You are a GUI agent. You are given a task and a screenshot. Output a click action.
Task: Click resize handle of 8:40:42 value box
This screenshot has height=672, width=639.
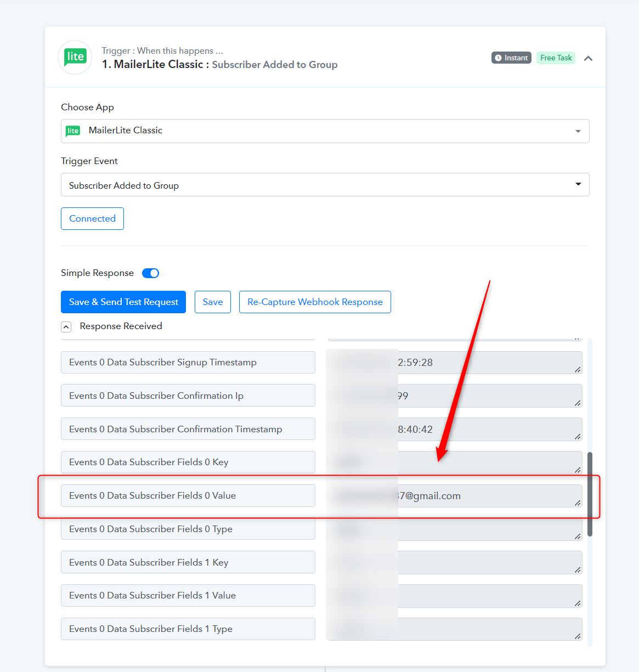[x=578, y=437]
